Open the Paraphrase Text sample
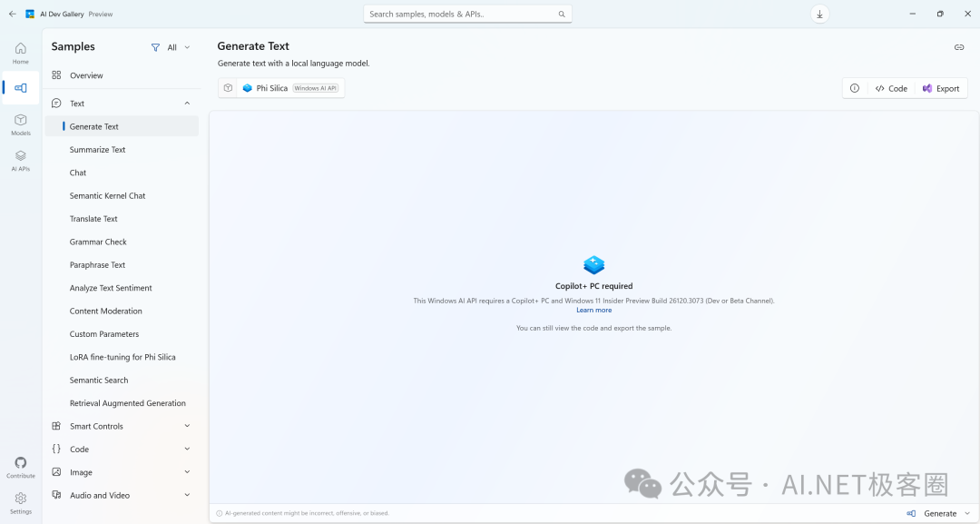980x524 pixels. 122,265
